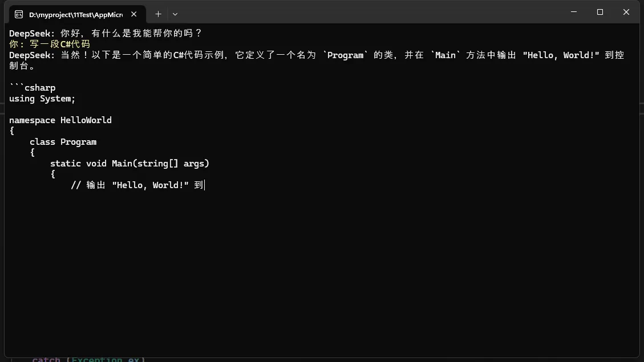Click the "class Program" line

63,142
